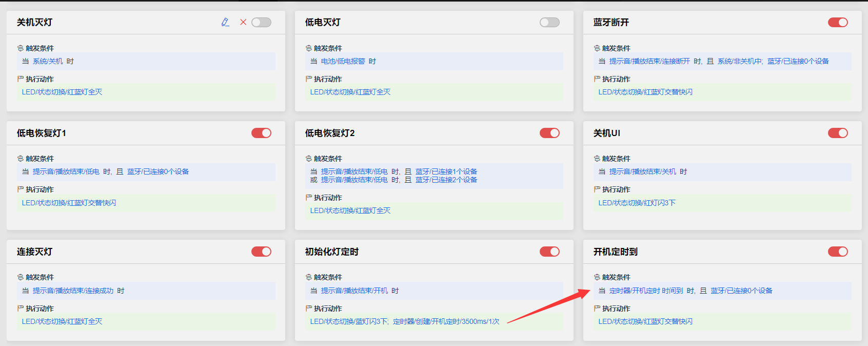Image resolution: width=868 pixels, height=346 pixels.
Task: Enable the 关机灭灯 toggle switch
Action: pyautogui.click(x=261, y=22)
